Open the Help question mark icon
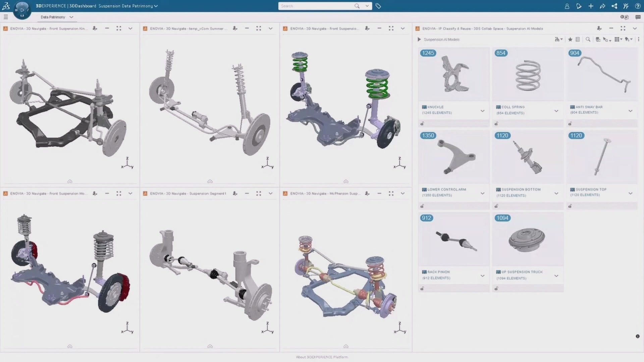Viewport: 644px width, 362px height. click(638, 6)
